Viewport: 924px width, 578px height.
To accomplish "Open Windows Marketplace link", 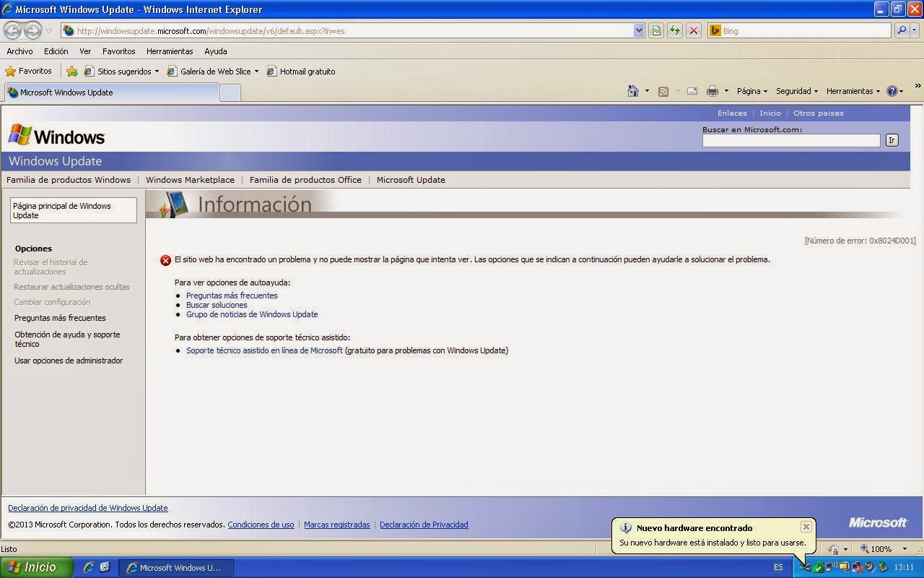I will coord(190,180).
